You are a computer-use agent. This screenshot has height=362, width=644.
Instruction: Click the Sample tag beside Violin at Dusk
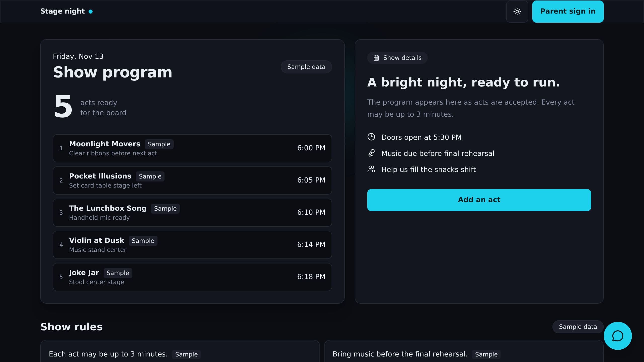click(x=143, y=241)
